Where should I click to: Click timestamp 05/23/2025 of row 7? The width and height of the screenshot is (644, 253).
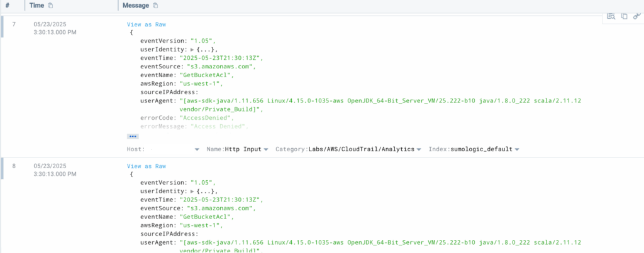[49, 24]
